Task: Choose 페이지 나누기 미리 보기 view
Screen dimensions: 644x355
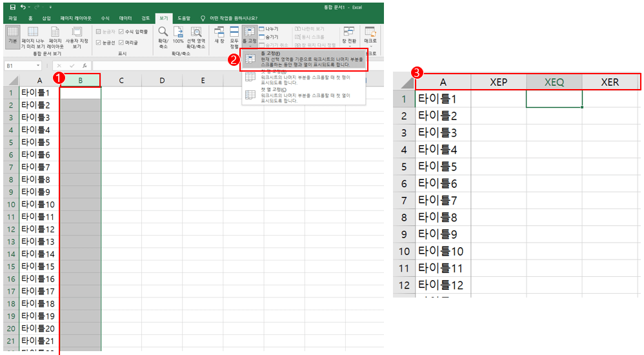Action: (x=33, y=37)
